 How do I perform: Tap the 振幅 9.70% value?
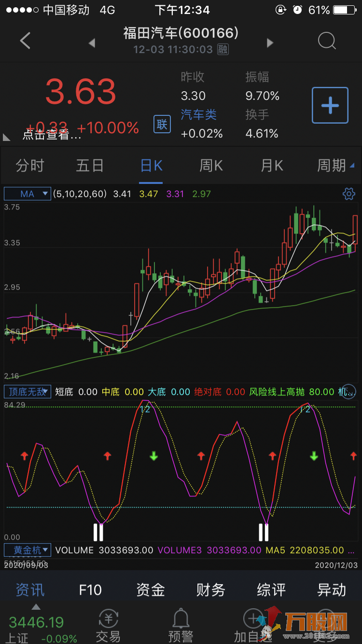tap(263, 96)
